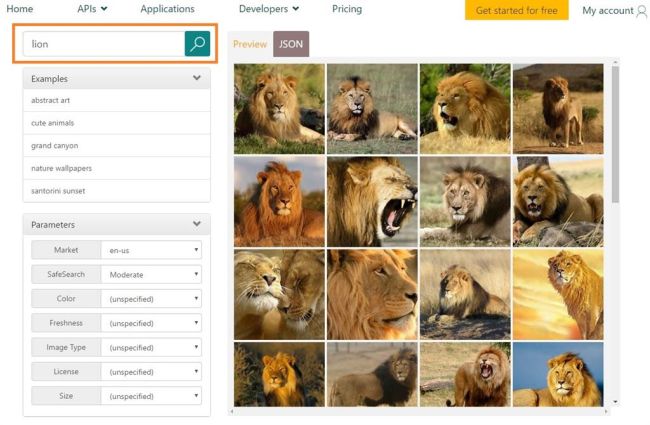Open the Freshness parameter dropdown
This screenshot has height=425, width=650.
(x=151, y=323)
